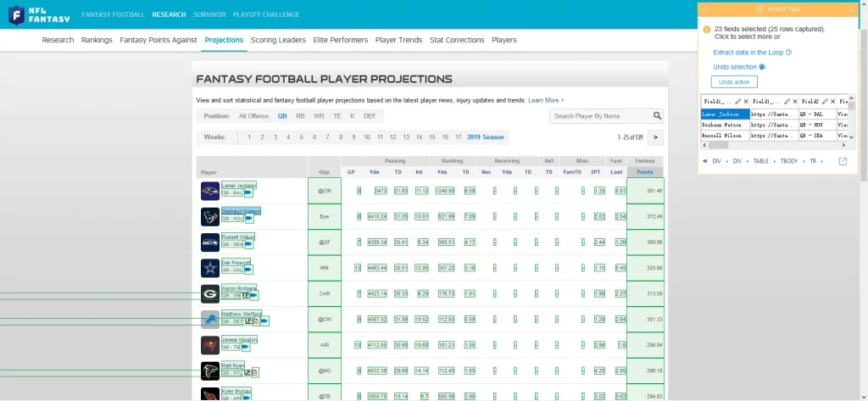Click FP badge beside Aaron Rodgers
868x401 pixels.
(x=245, y=296)
